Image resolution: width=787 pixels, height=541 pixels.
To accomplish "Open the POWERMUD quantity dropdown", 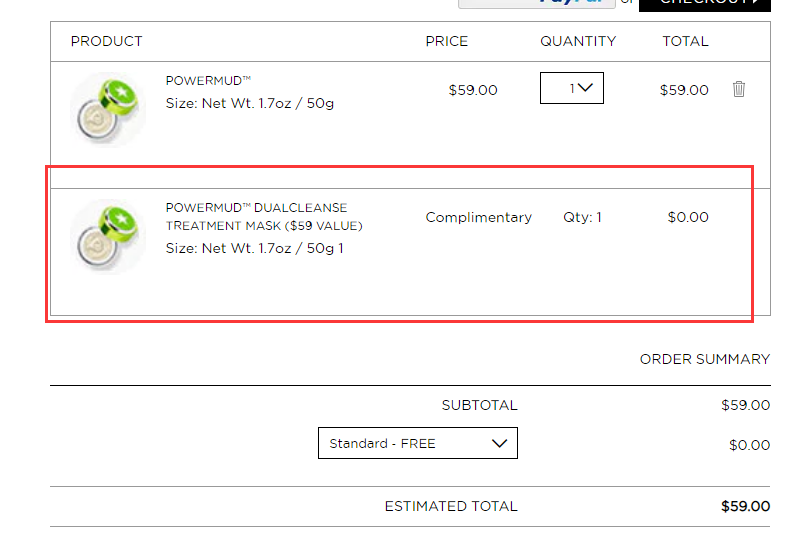I will (572, 88).
